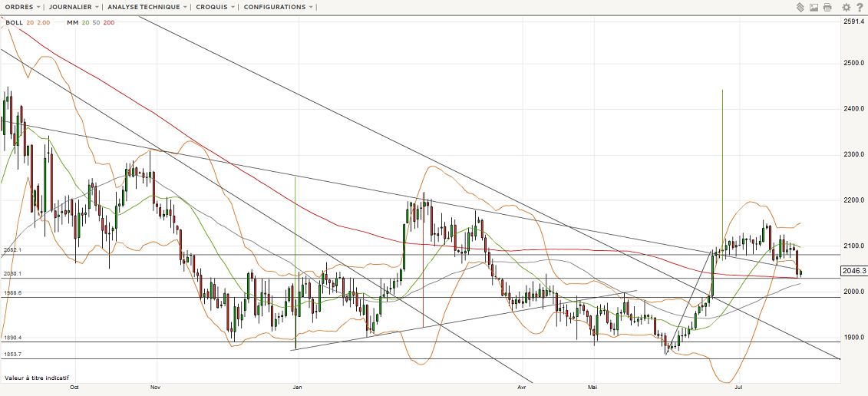This screenshot has height=396, width=868.
Task: Click the 1853.7 horizontal line label
Action: click(x=12, y=355)
